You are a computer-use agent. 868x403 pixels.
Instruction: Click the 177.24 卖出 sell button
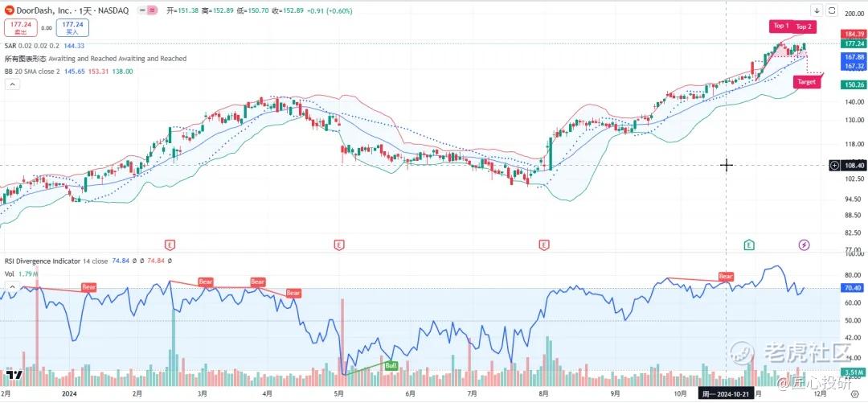coord(20,27)
